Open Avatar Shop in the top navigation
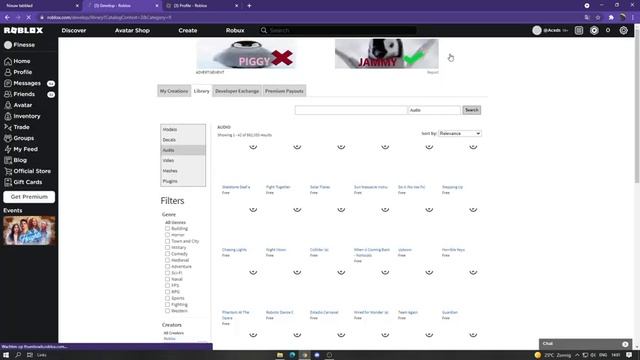This screenshot has height=360, width=640. [x=132, y=31]
